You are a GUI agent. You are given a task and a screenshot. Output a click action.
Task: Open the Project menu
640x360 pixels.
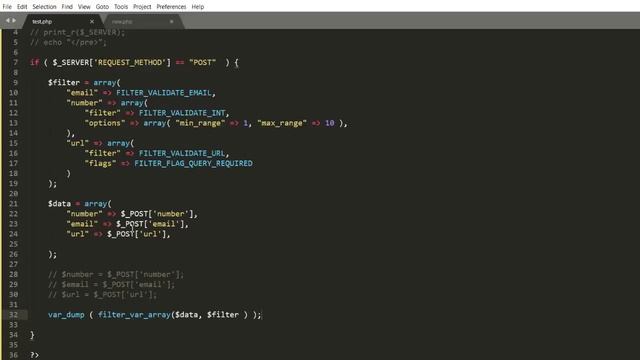click(x=142, y=7)
